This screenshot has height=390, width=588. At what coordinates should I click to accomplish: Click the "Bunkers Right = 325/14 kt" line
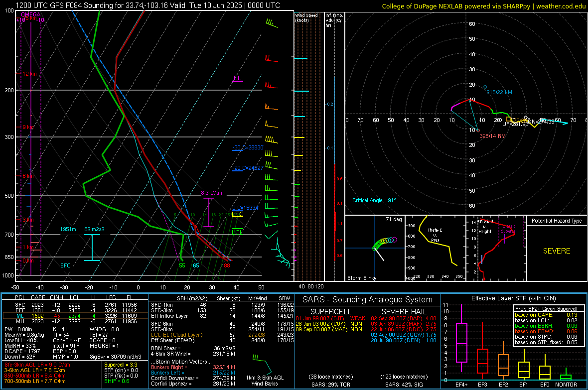(x=193, y=368)
